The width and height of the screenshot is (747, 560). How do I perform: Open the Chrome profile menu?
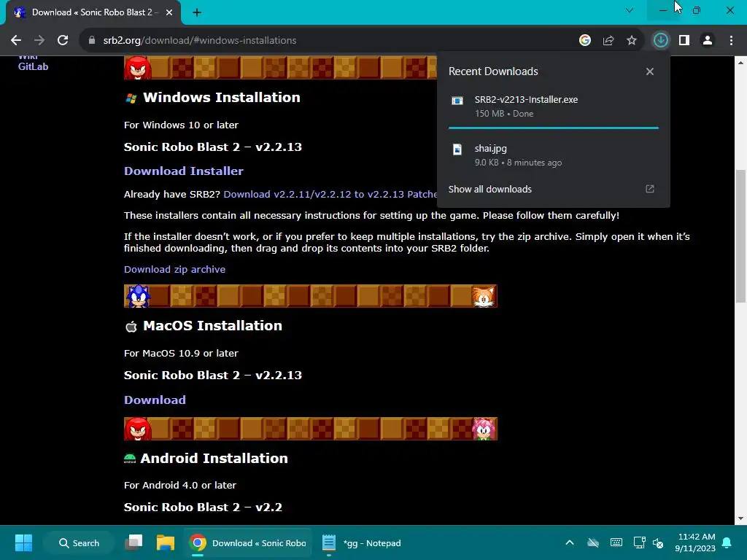pos(708,41)
